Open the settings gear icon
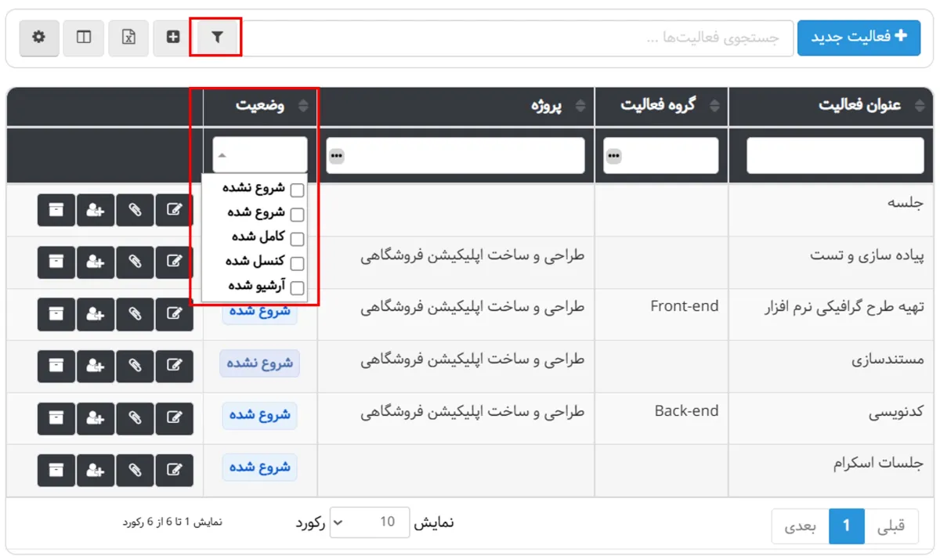 [x=39, y=36]
